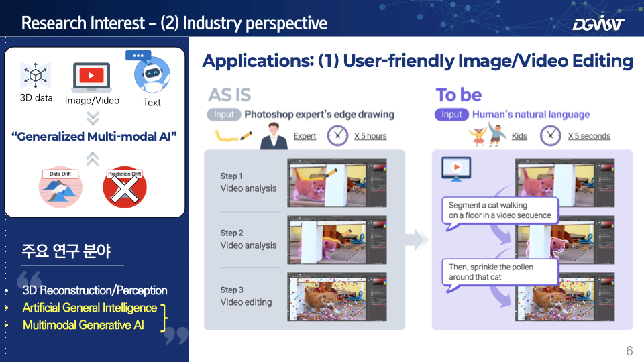Click the DGIST logo
The width and height of the screenshot is (644, 362).
pyautogui.click(x=598, y=23)
